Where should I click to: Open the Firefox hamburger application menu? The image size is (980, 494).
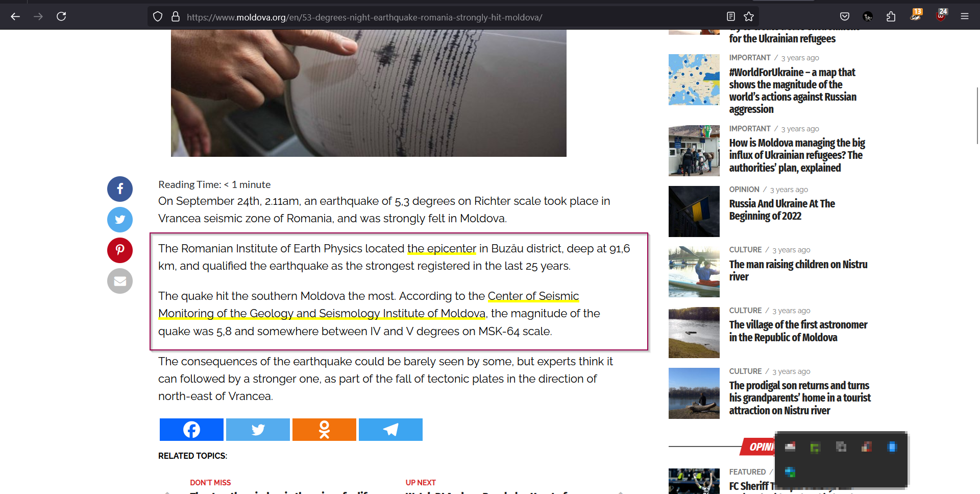coord(964,16)
